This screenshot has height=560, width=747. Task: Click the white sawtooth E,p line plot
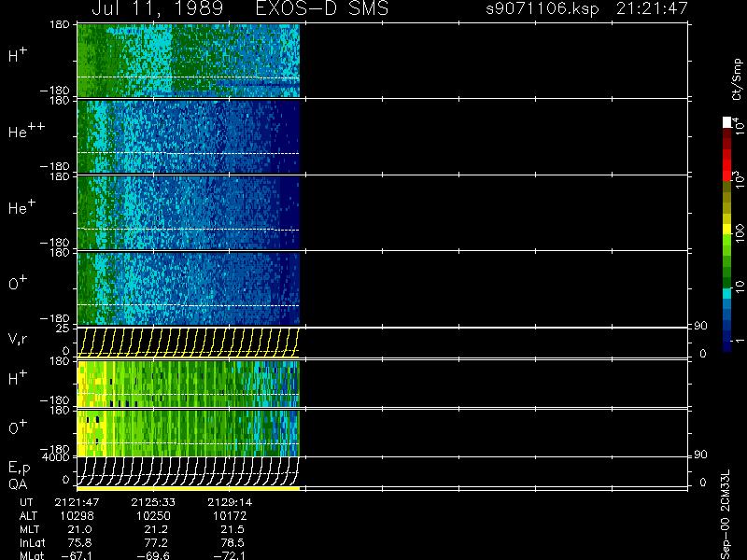click(x=189, y=470)
